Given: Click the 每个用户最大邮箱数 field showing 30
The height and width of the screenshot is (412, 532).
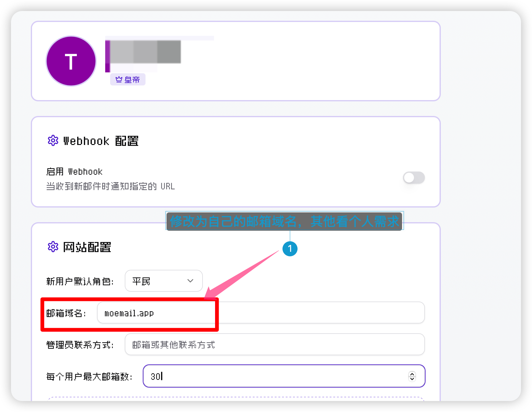Looking at the screenshot, I should [x=275, y=376].
